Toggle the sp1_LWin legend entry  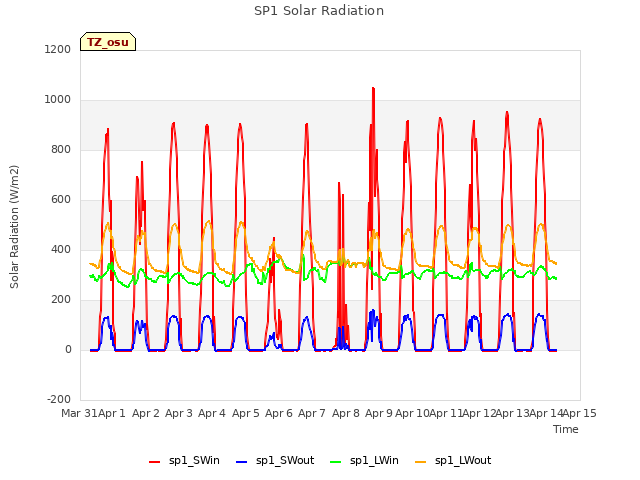pyautogui.click(x=364, y=461)
